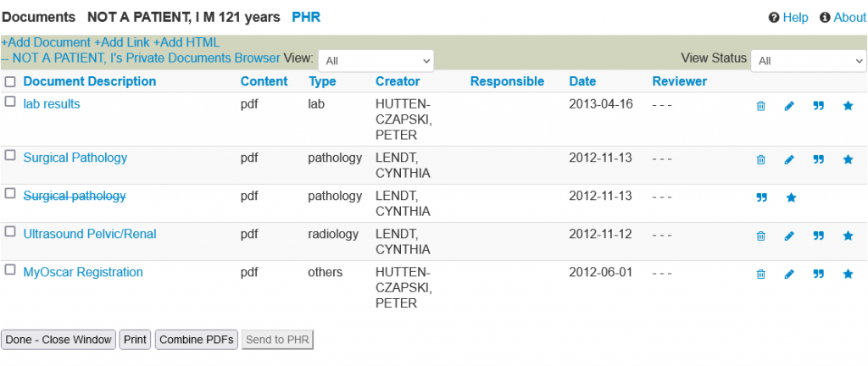This screenshot has height=366, width=868.
Task: Click Done - Close Window button
Action: coord(58,340)
